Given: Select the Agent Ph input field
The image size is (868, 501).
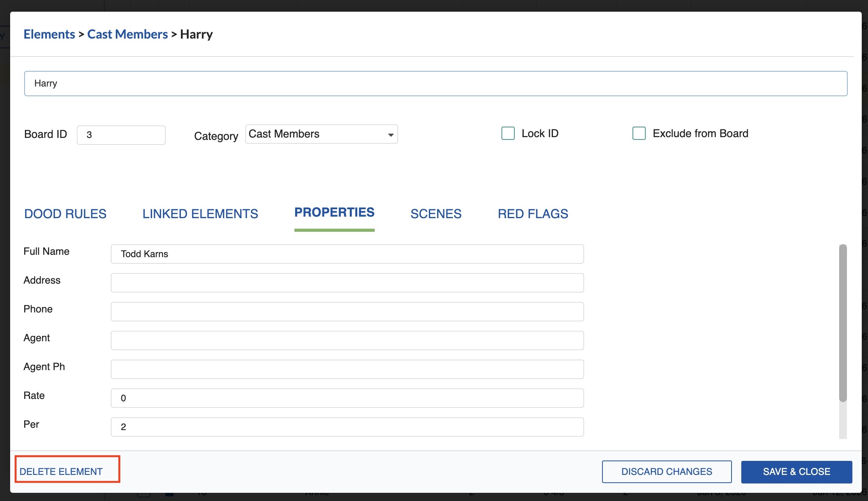Looking at the screenshot, I should point(347,369).
